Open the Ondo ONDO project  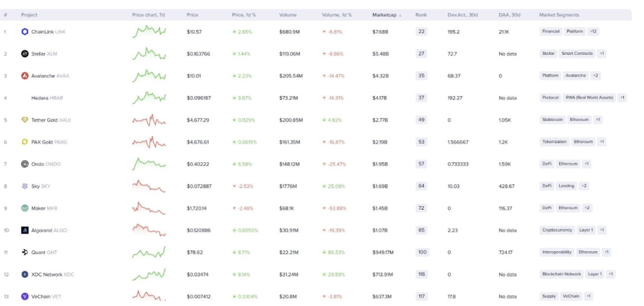point(45,164)
